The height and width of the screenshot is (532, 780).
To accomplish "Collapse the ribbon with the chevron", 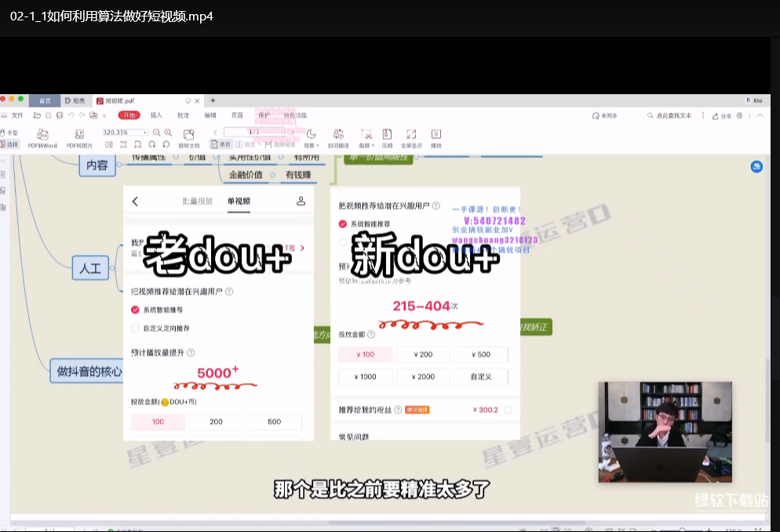I will pyautogui.click(x=760, y=115).
